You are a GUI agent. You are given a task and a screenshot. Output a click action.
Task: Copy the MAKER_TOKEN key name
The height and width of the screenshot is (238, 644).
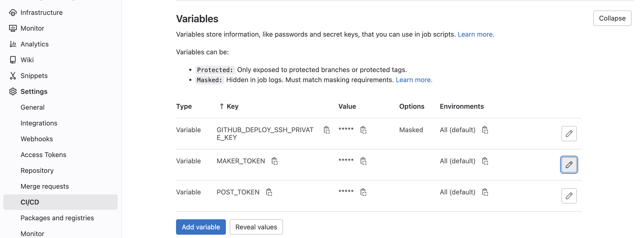pyautogui.click(x=274, y=161)
